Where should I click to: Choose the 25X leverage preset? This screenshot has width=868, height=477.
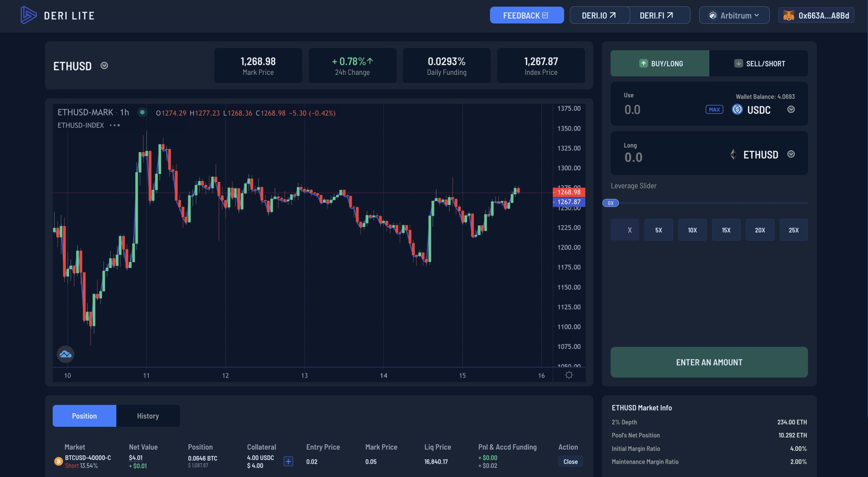pyautogui.click(x=793, y=230)
